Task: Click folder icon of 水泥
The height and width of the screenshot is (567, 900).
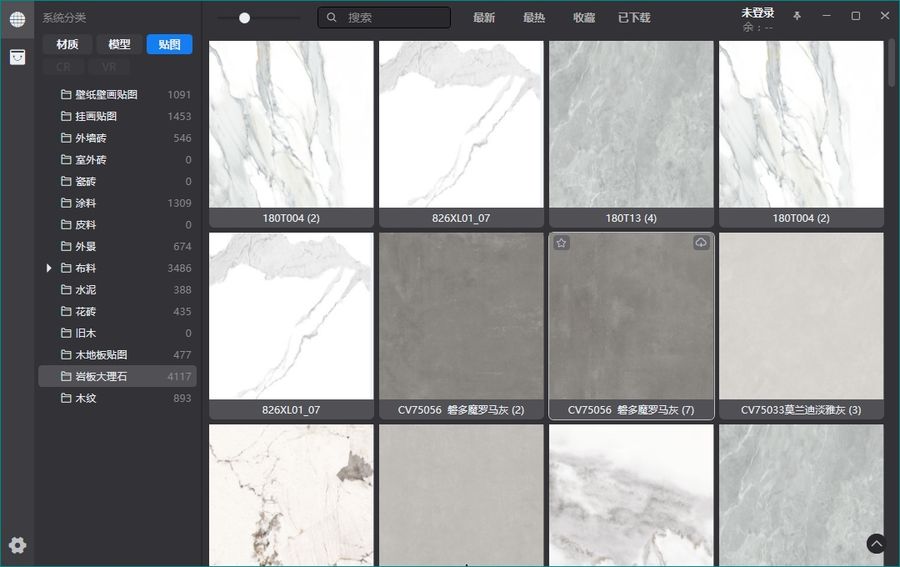Action: click(x=66, y=289)
